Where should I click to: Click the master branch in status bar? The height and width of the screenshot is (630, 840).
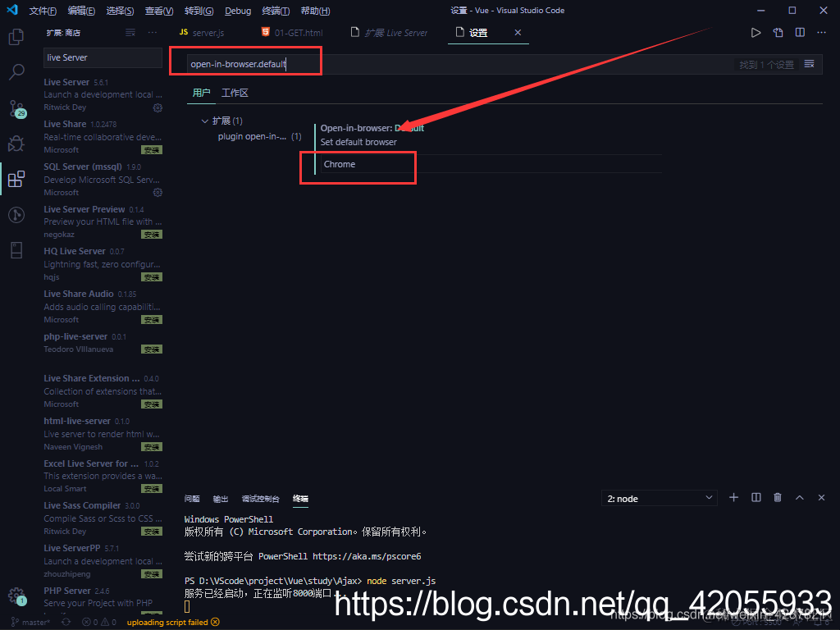30,622
